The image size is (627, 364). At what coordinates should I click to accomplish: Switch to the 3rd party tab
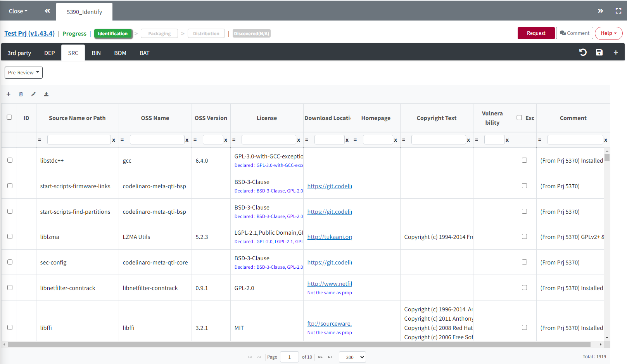(19, 53)
